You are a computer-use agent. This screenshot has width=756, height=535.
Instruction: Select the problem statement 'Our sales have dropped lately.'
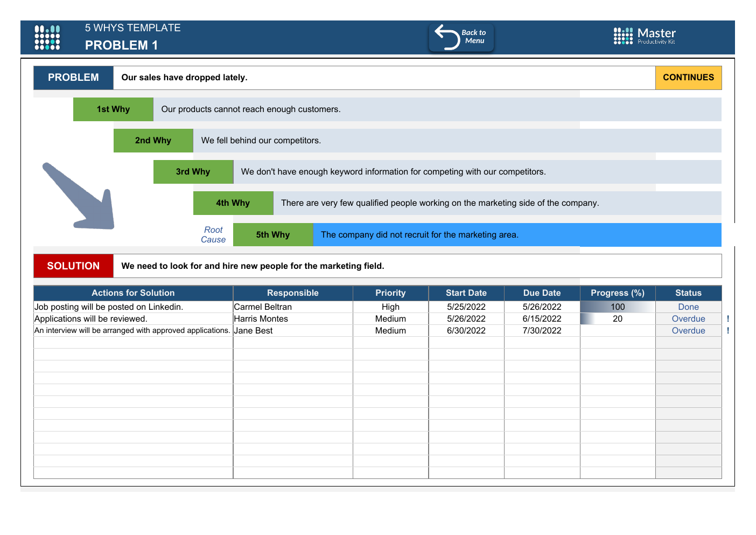(384, 78)
